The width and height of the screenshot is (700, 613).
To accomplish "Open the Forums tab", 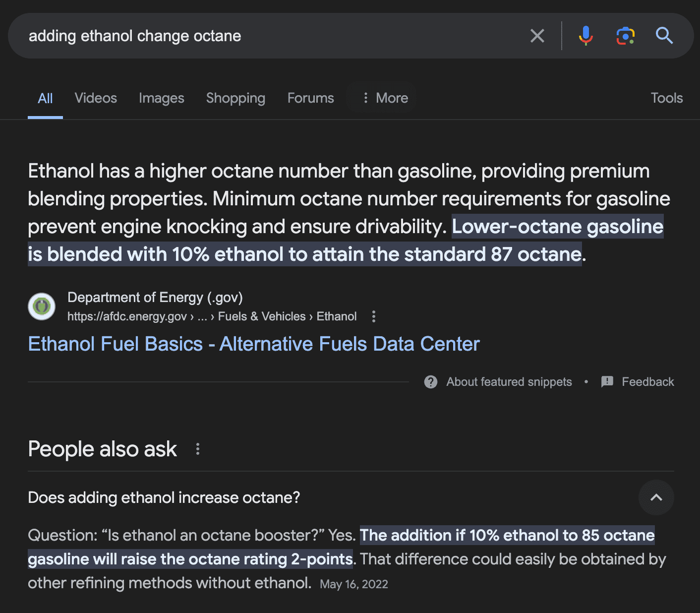I will [x=311, y=98].
